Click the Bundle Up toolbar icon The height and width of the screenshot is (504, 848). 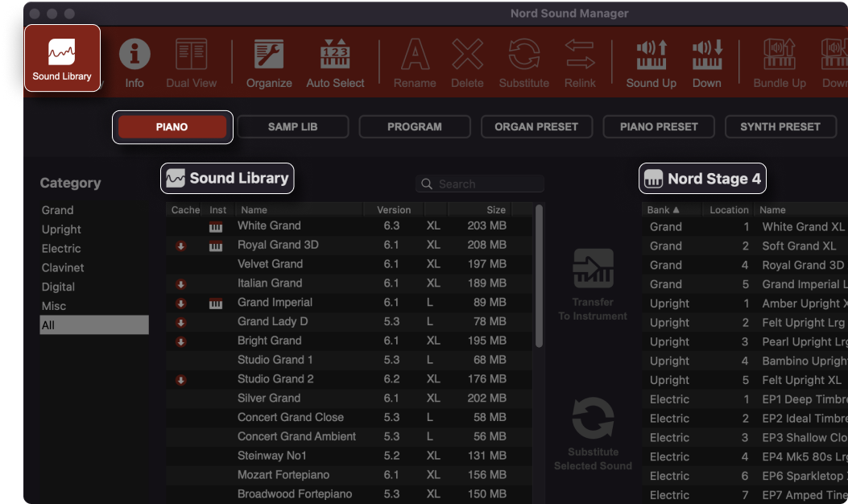pyautogui.click(x=780, y=64)
